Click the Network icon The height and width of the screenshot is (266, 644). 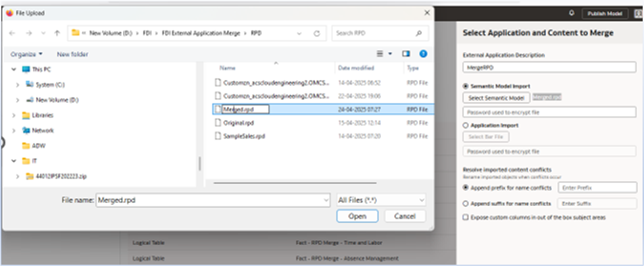pyautogui.click(x=26, y=130)
